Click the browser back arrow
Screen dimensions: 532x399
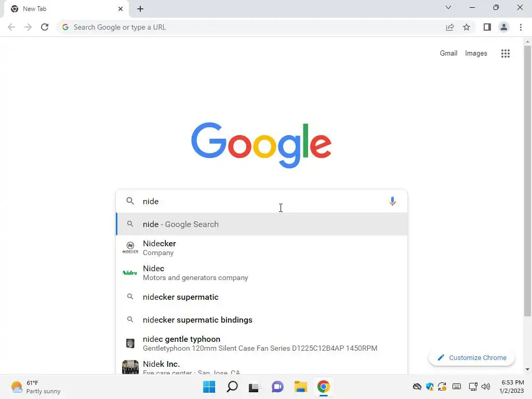[11, 27]
